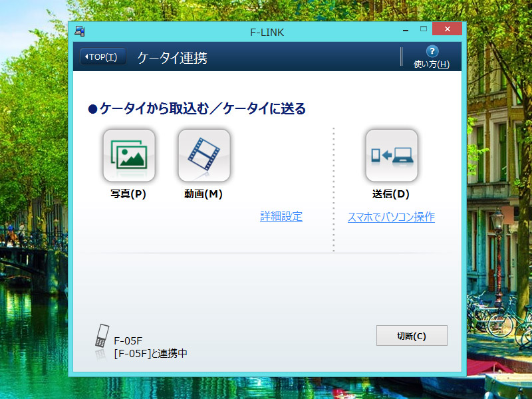The width and height of the screenshot is (532, 399).
Task: Click the 使い方(H) text label
Action: click(x=432, y=65)
